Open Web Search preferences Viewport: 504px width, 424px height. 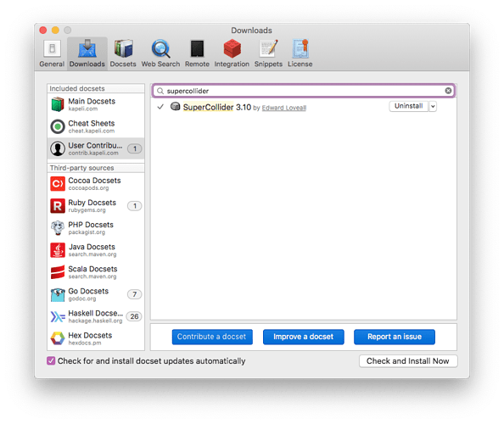pyautogui.click(x=160, y=53)
